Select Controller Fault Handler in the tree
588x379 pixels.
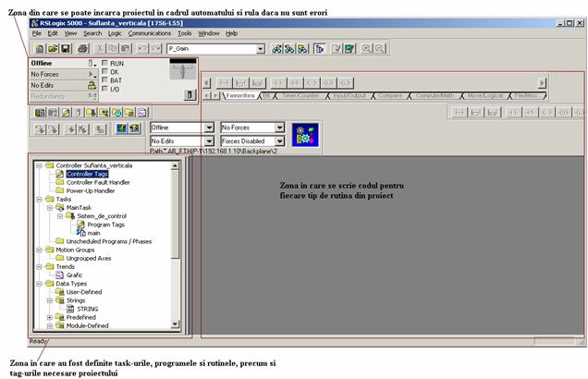pos(98,182)
